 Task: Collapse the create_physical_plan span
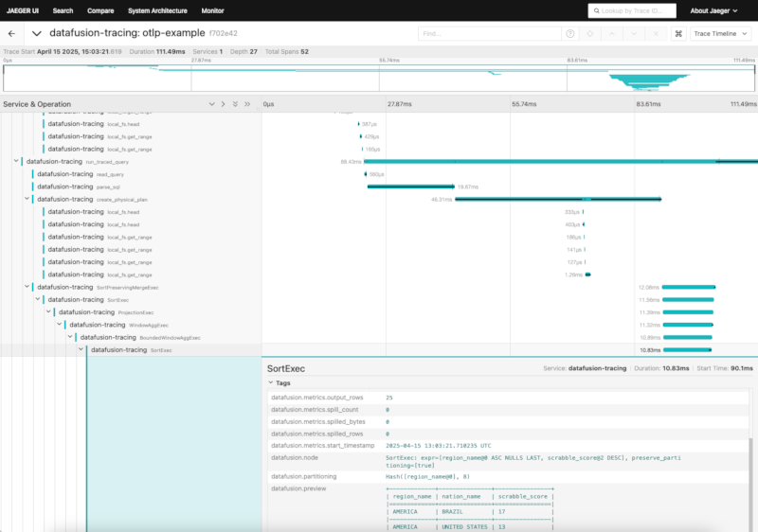point(27,199)
